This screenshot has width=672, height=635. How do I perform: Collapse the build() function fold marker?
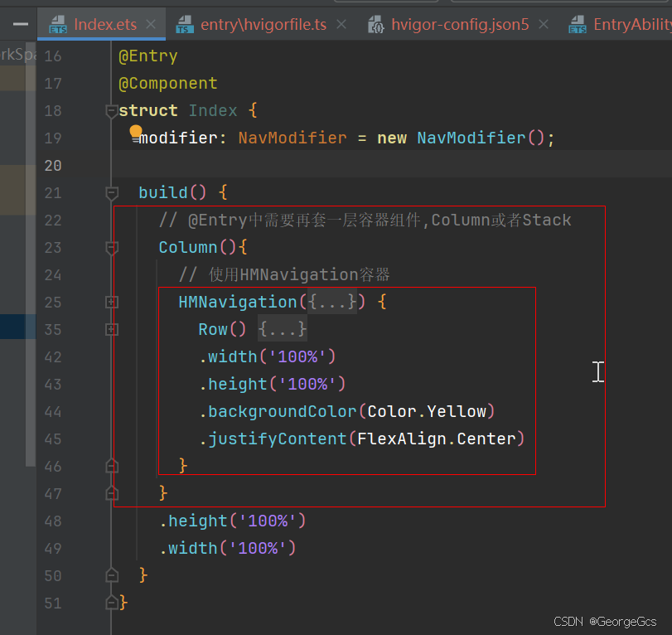point(111,193)
